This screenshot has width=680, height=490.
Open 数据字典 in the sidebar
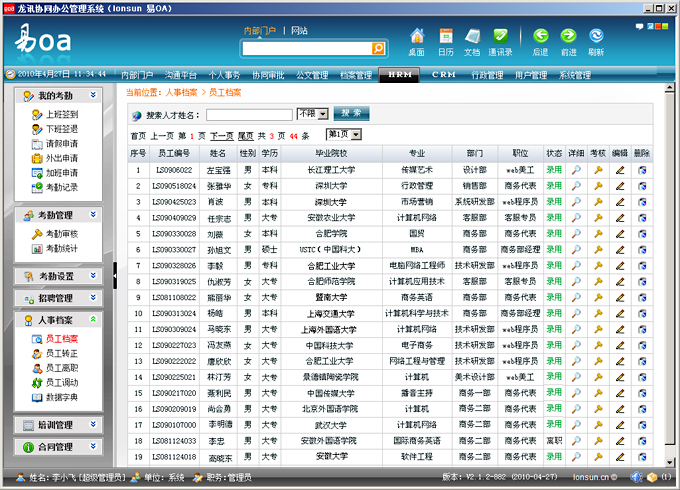(55, 397)
